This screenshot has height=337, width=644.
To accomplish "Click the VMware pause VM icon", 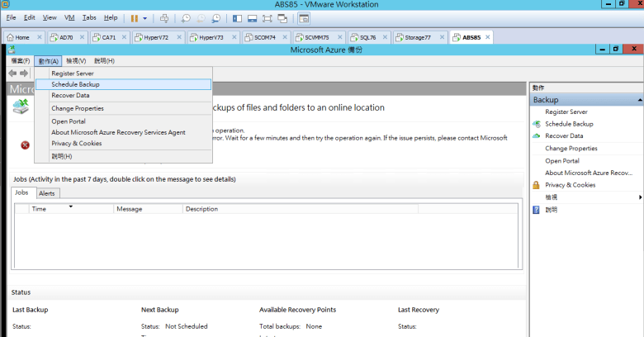I will point(134,17).
